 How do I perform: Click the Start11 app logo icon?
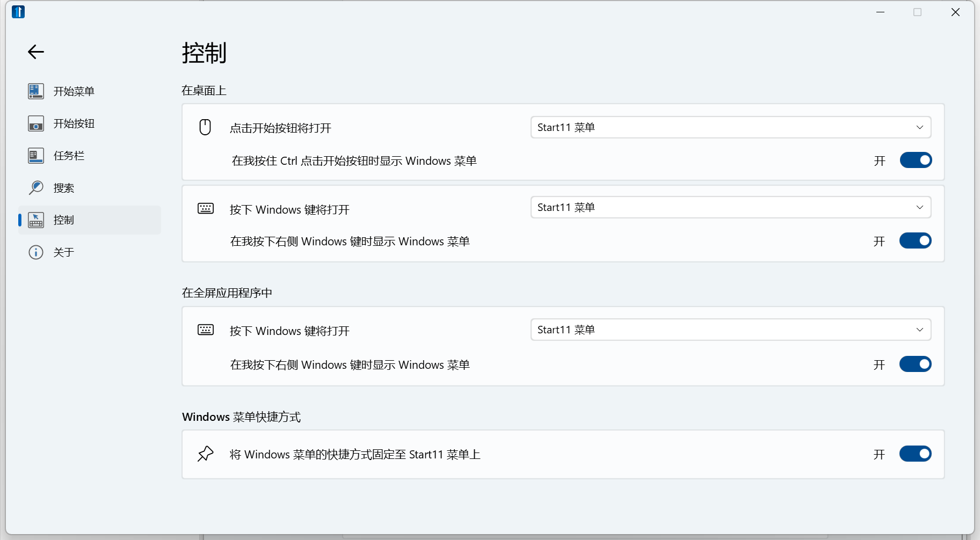(x=18, y=12)
